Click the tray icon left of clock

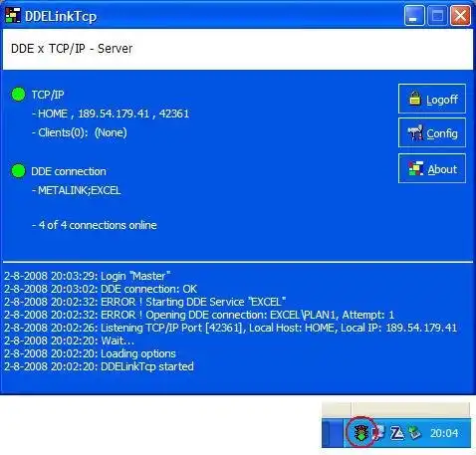click(414, 432)
